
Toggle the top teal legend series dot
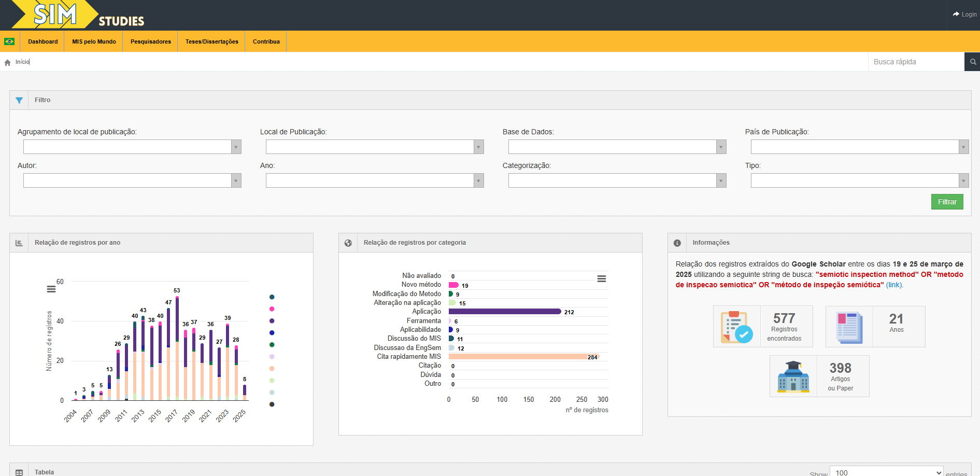272,297
